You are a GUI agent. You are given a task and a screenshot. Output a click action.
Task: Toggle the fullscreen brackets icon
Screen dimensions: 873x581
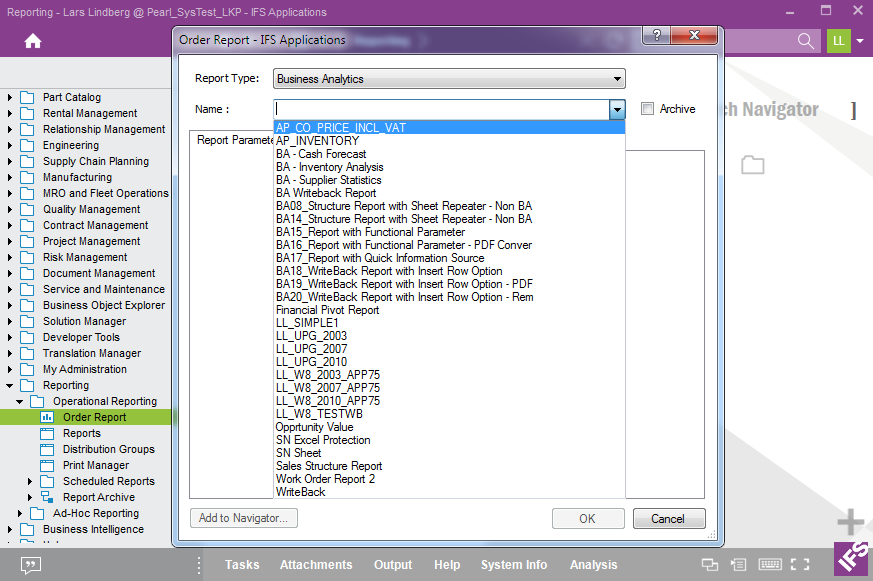point(800,564)
